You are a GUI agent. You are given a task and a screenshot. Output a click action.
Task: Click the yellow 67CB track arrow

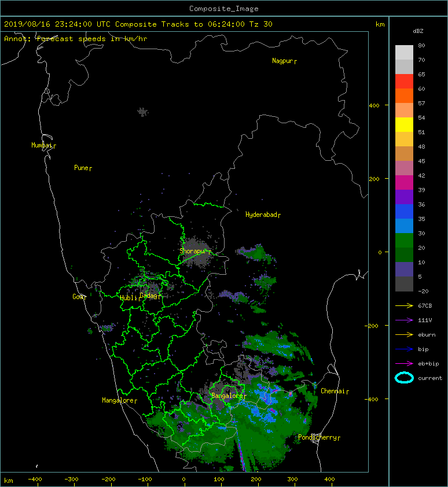tap(404, 306)
